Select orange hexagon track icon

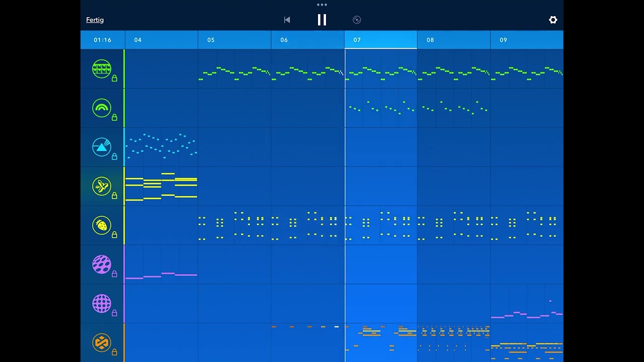click(102, 343)
